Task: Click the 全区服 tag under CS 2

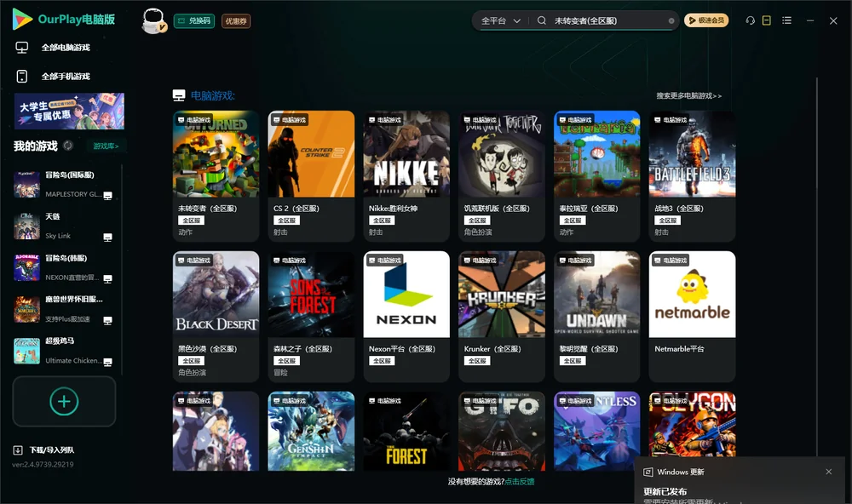Action: click(x=286, y=220)
